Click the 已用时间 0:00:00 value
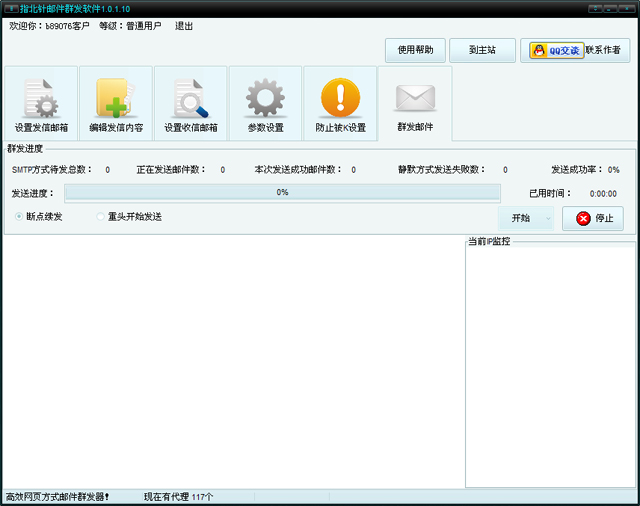 tap(603, 193)
